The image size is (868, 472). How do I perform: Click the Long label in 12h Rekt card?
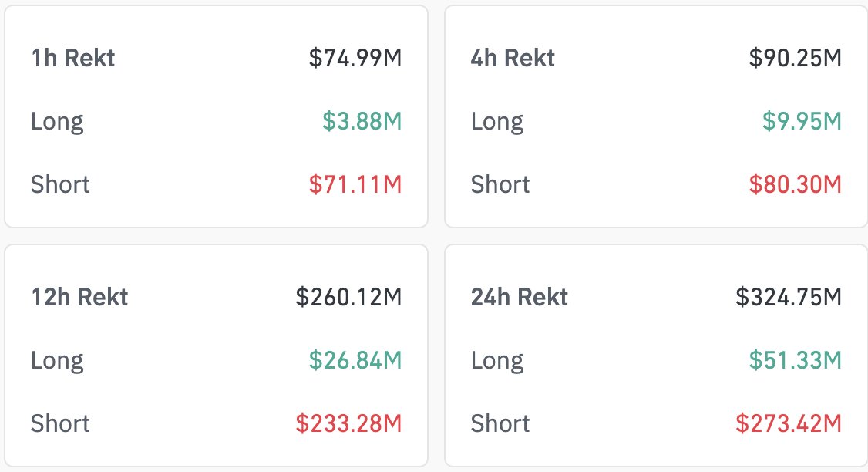[57, 360]
